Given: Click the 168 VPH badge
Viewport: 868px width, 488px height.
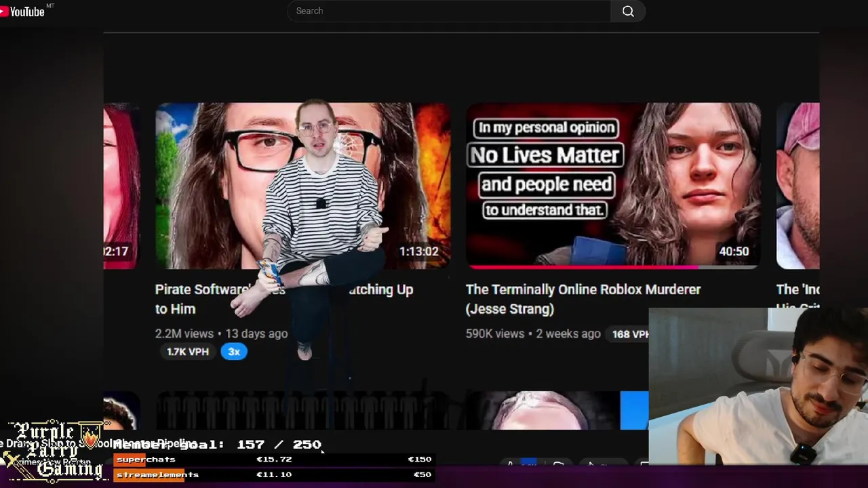Looking at the screenshot, I should point(629,334).
